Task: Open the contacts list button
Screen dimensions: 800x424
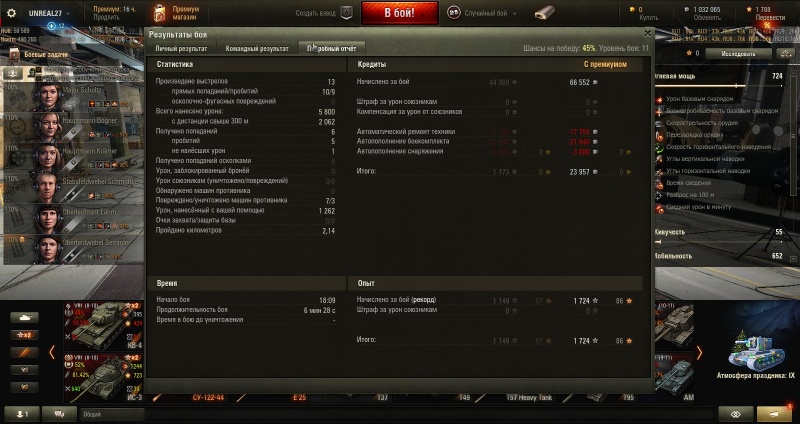Action: coord(22,414)
